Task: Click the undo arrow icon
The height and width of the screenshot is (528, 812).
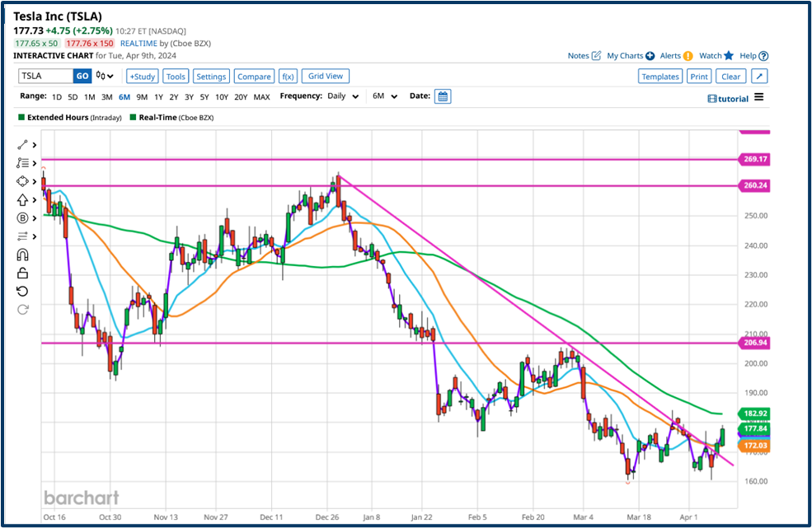Action: [22, 292]
